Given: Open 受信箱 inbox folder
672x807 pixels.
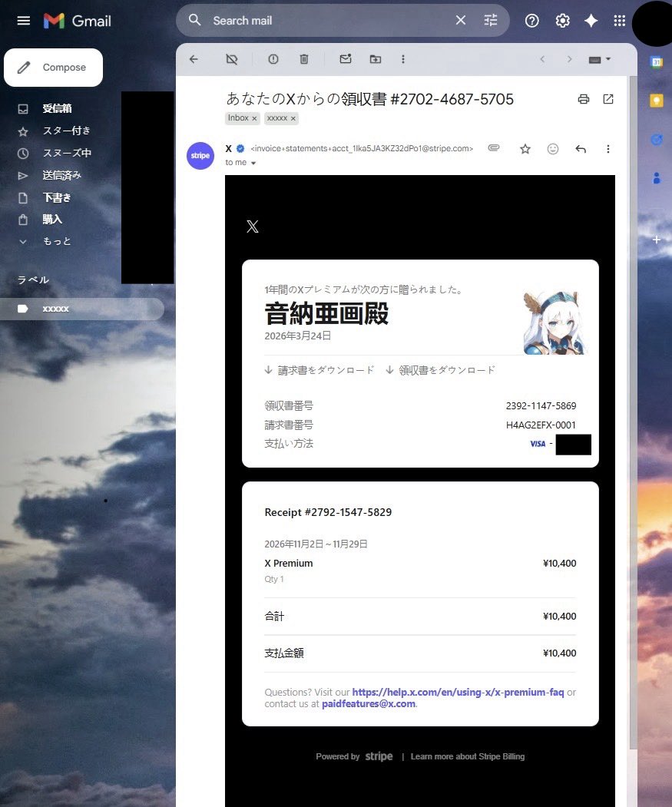Looking at the screenshot, I should (x=57, y=108).
